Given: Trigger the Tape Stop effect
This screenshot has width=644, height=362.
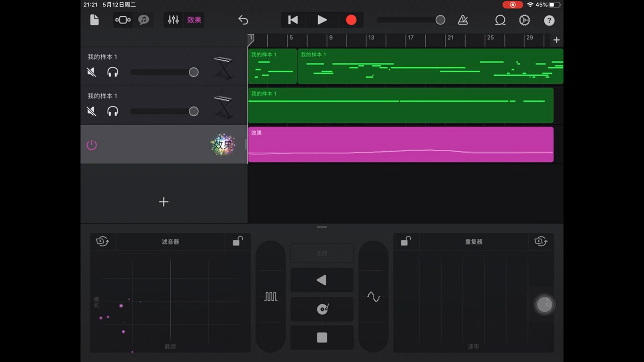Looking at the screenshot, I should 322,338.
